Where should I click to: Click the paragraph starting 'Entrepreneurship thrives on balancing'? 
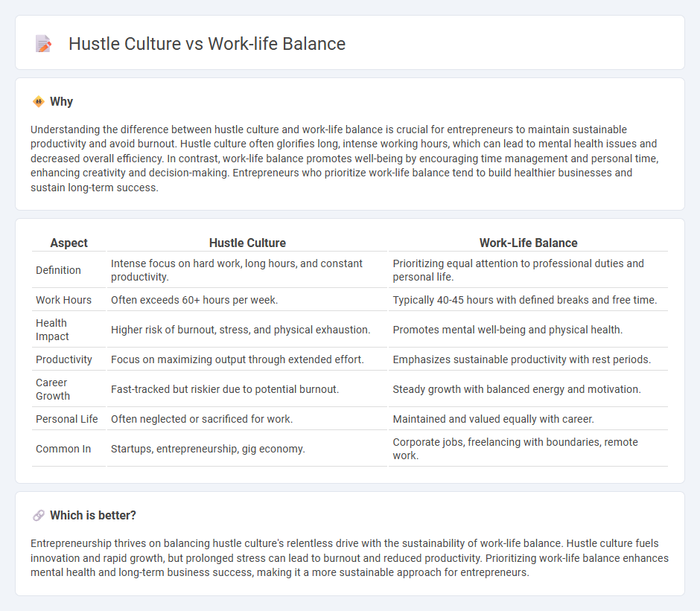[x=349, y=558]
